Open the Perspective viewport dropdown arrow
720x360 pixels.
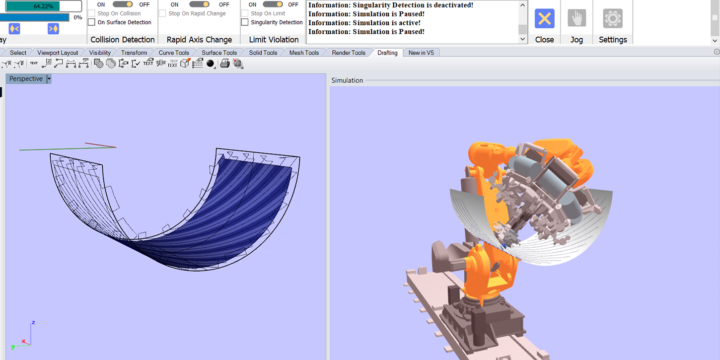(49, 79)
